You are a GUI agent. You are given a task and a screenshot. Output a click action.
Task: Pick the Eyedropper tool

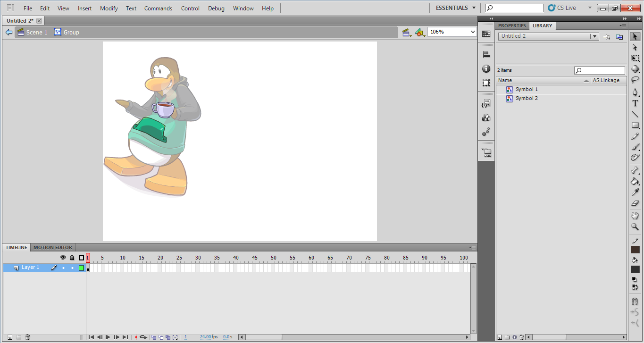point(635,192)
